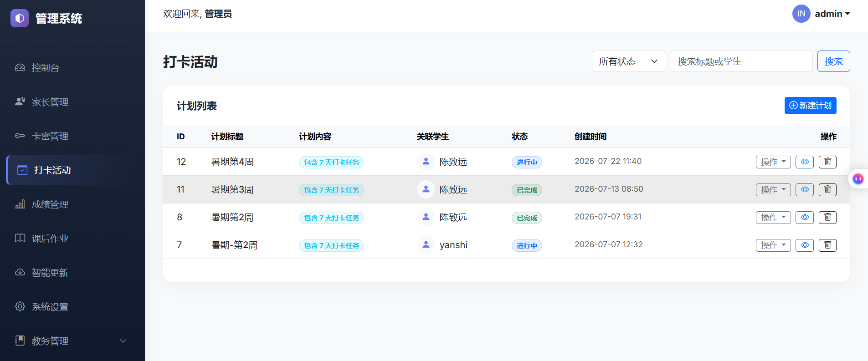Open the 课后作业 section
868x361 pixels.
pos(72,239)
